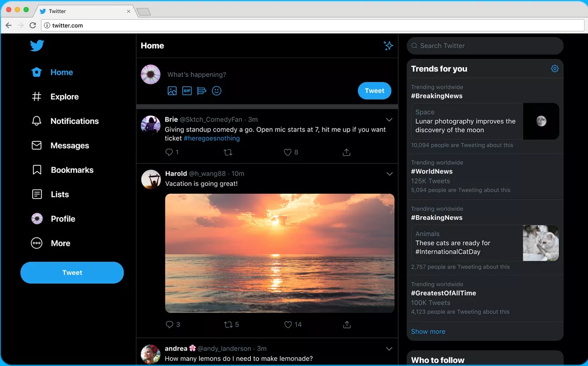Open the emoji picker in composer
Image resolution: width=588 pixels, height=366 pixels.
[217, 91]
